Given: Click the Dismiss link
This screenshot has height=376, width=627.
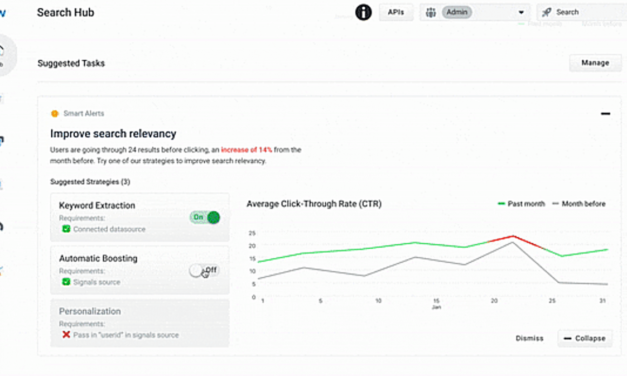Looking at the screenshot, I should [529, 338].
